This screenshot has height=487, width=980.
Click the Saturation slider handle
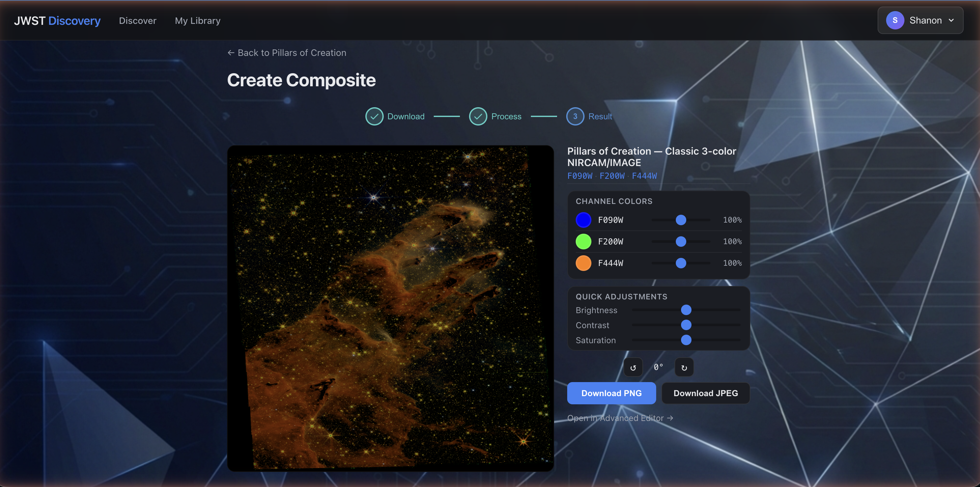coord(686,340)
